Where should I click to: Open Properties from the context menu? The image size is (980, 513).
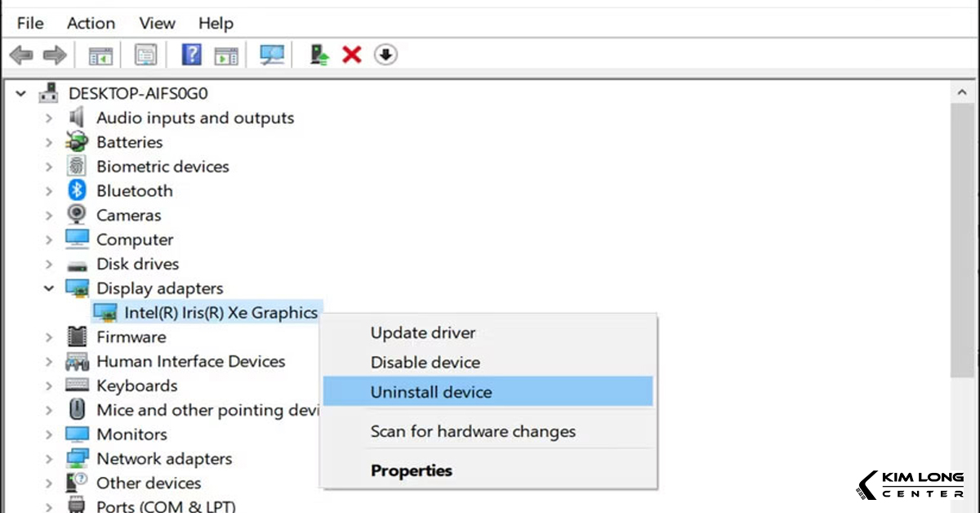[x=412, y=471]
